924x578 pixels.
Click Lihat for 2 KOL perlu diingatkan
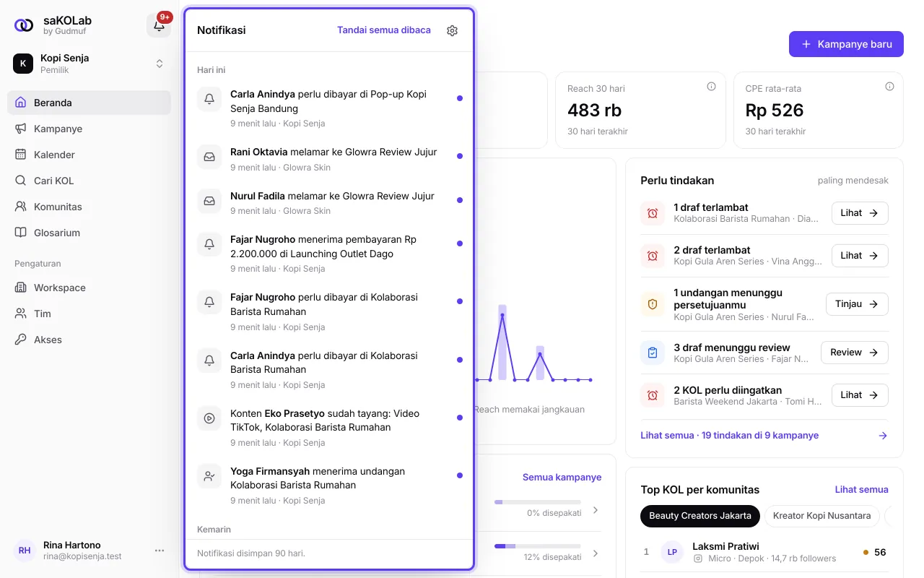[860, 395]
